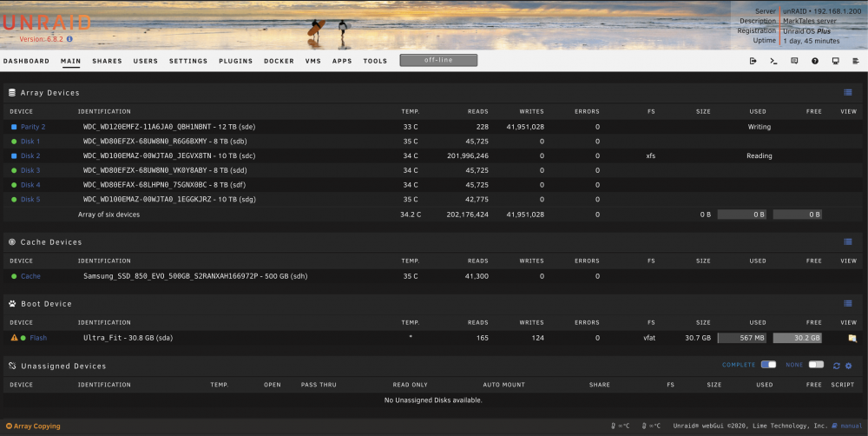
Task: Click the 'Array of six devices' summary
Action: point(108,215)
